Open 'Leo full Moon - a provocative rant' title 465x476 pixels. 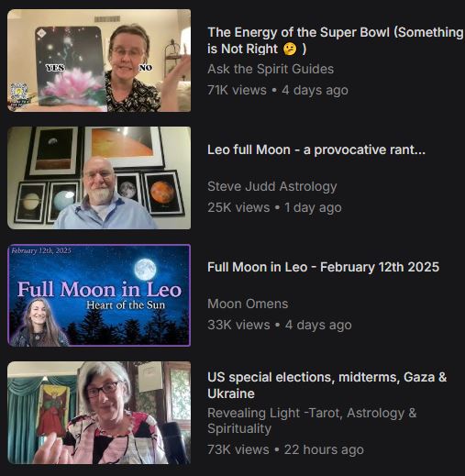(316, 149)
